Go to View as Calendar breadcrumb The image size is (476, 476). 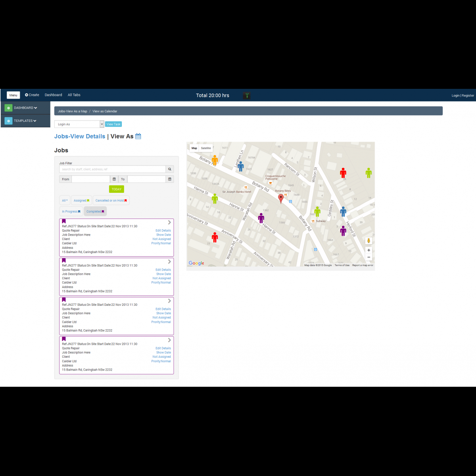pos(105,111)
